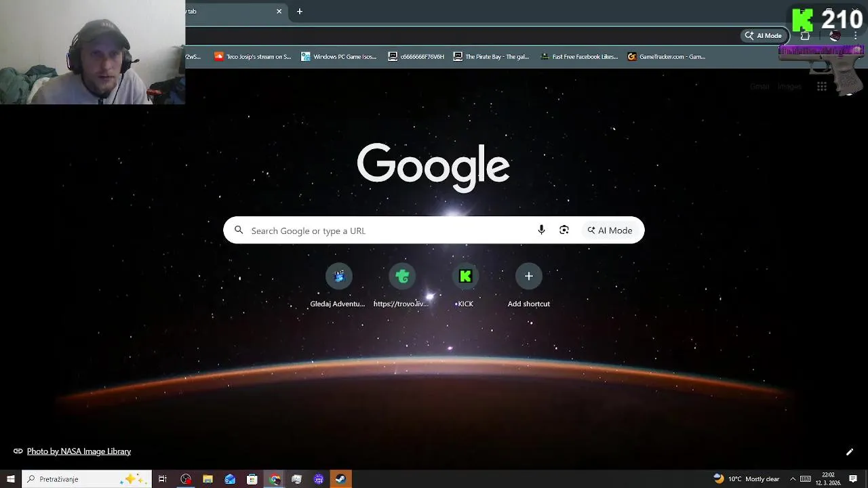Open the clock showing 22:02
This screenshot has width=868, height=488.
[828, 479]
